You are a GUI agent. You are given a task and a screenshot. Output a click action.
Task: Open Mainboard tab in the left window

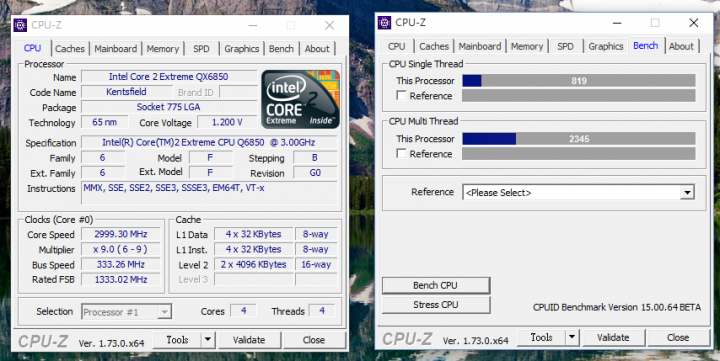coord(116,49)
